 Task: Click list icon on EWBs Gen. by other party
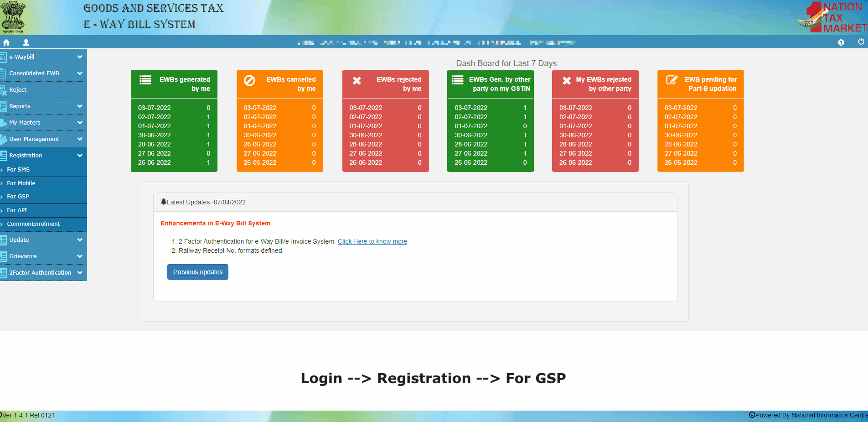[457, 80]
